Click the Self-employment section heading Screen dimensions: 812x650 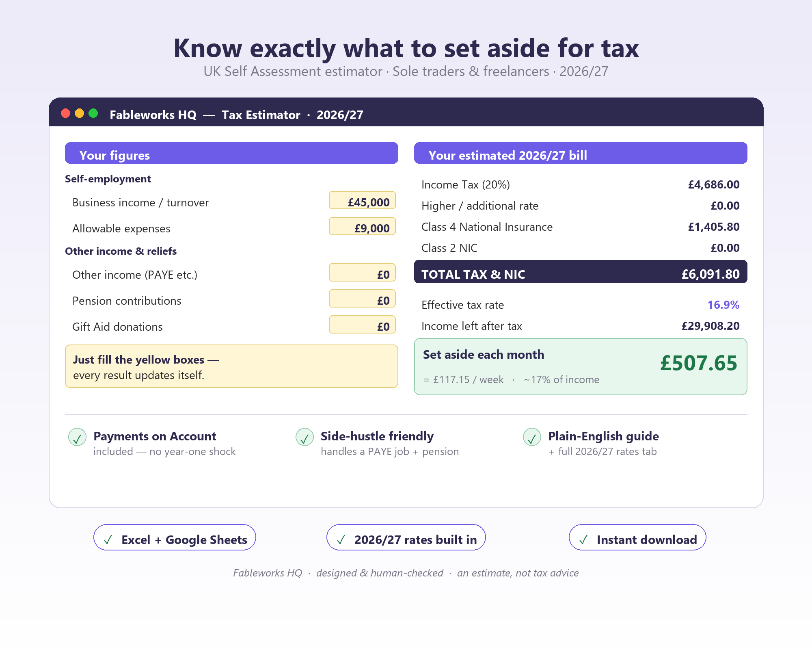click(108, 179)
